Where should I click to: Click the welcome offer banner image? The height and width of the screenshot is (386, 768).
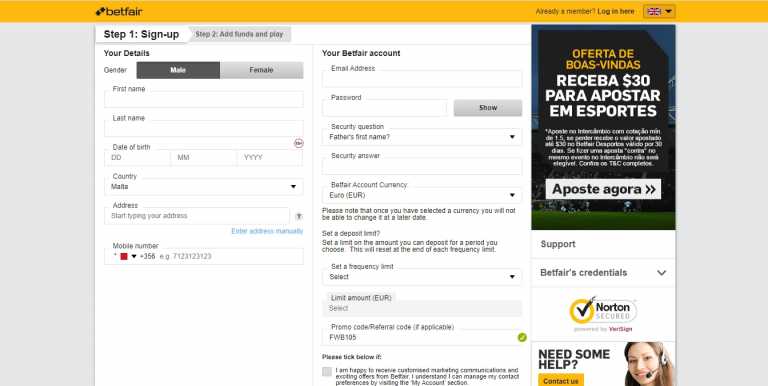603,127
